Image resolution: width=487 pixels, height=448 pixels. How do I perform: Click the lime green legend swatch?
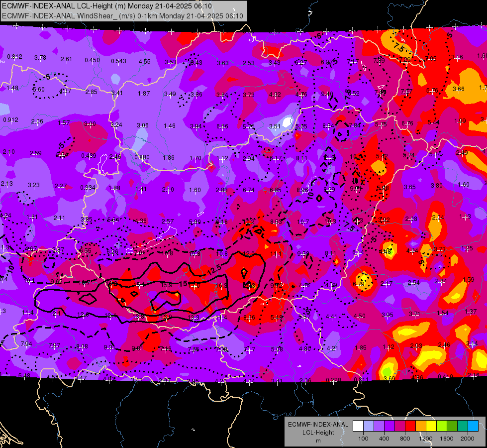[442, 426]
